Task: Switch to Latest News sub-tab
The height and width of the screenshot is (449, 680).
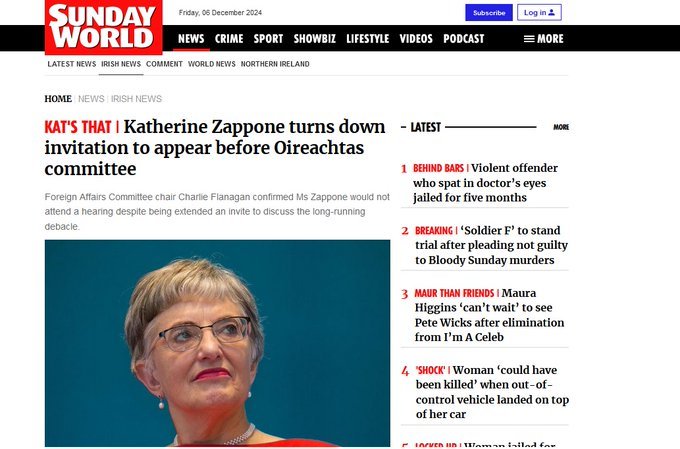Action: tap(72, 64)
